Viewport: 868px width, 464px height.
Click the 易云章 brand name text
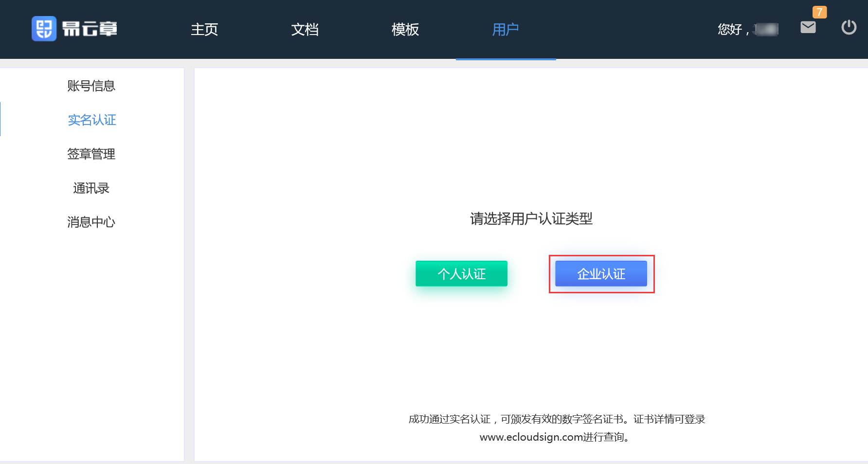(90, 29)
